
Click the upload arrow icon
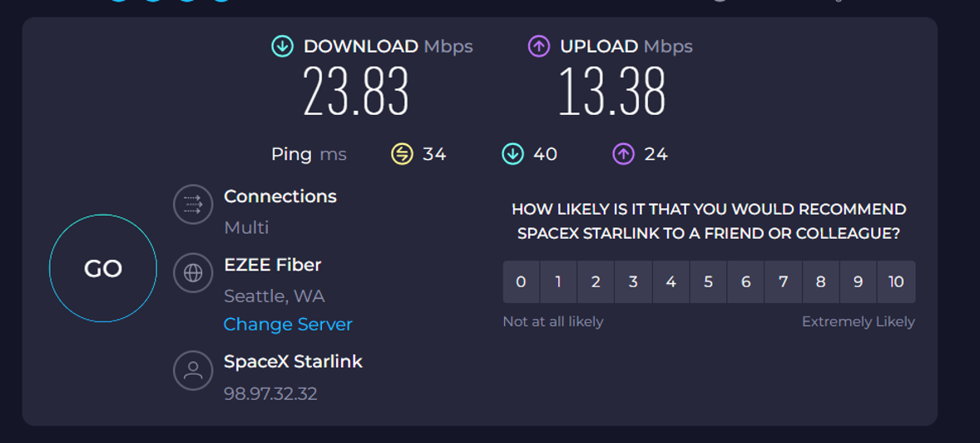(539, 47)
